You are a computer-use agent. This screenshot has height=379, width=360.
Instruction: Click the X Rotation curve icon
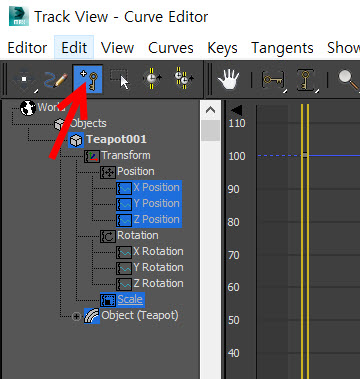click(x=124, y=252)
